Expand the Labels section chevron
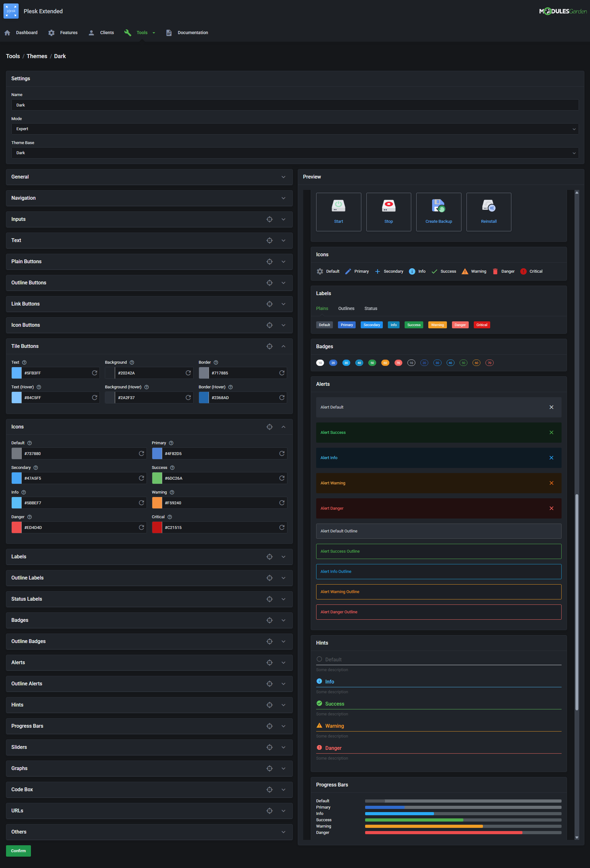Image resolution: width=590 pixels, height=868 pixels. click(283, 557)
